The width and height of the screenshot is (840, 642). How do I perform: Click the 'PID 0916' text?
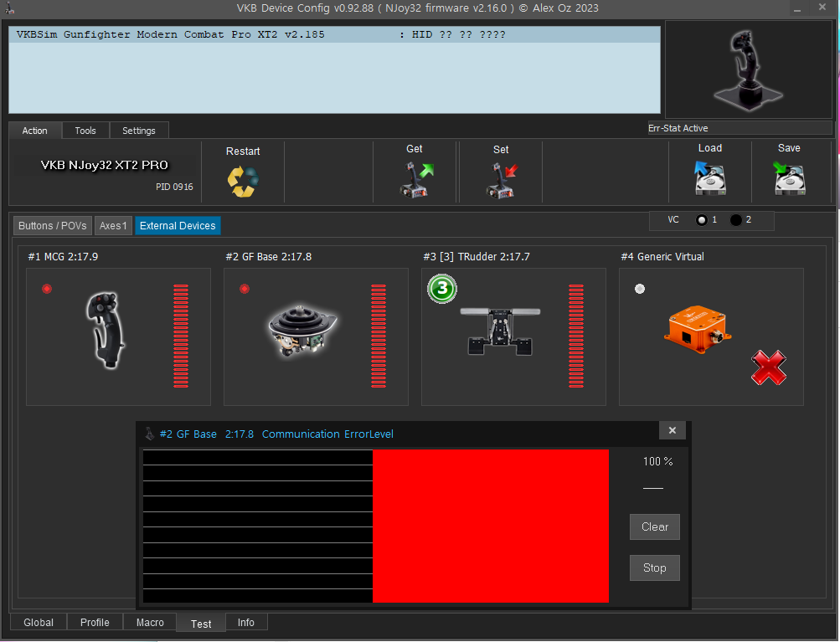[174, 187]
